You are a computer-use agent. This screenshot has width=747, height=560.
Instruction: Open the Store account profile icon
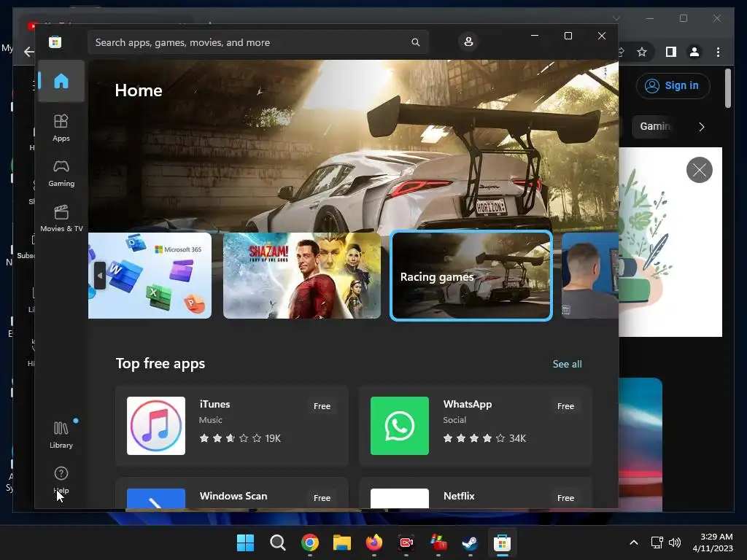pos(468,42)
